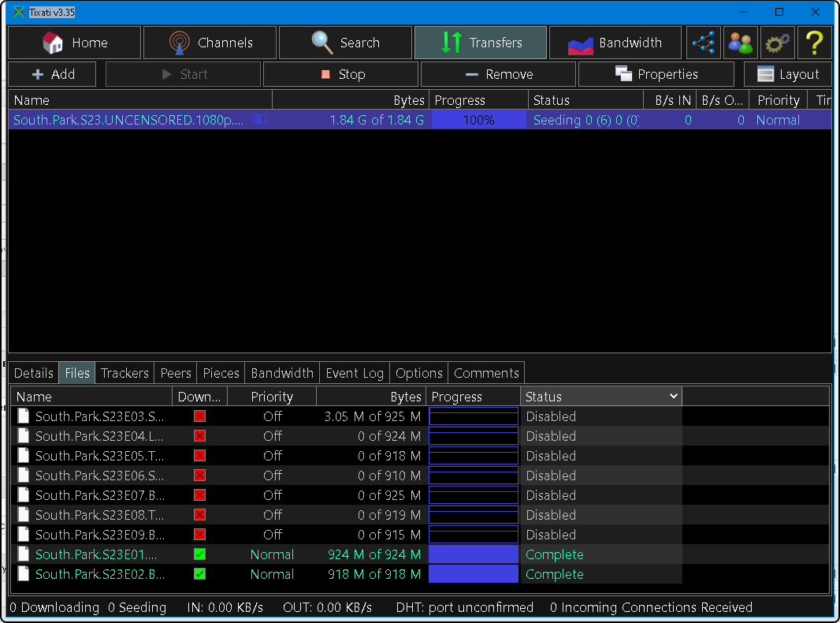Sort transfers by top Progress column header

(479, 100)
